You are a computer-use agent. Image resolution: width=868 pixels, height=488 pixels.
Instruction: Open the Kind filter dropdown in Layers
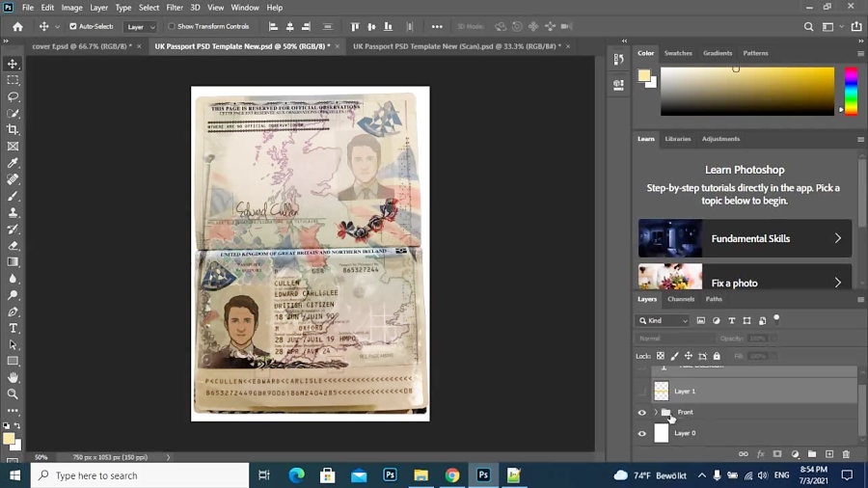664,320
